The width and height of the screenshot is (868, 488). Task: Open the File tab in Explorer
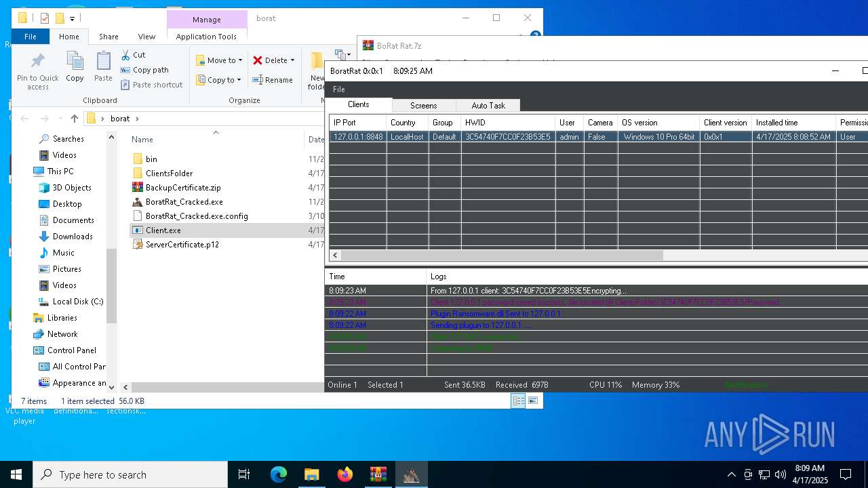pos(31,37)
